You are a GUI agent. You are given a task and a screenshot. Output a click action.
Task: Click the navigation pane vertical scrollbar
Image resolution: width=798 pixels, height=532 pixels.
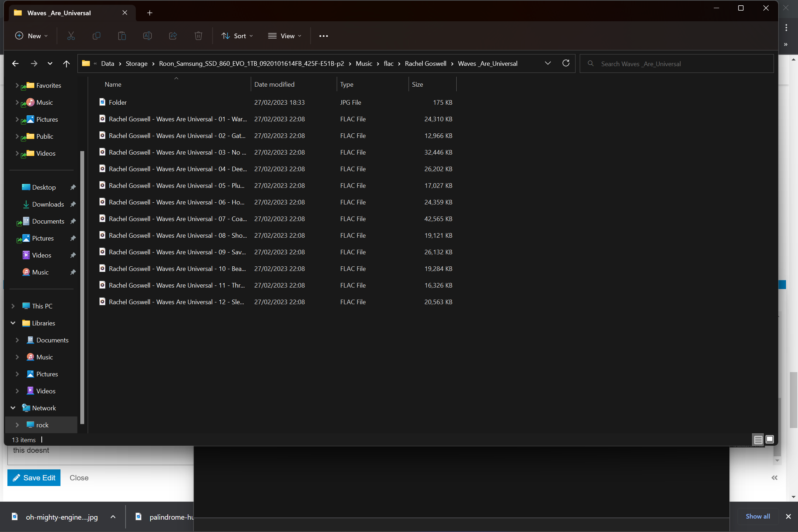coord(82,287)
